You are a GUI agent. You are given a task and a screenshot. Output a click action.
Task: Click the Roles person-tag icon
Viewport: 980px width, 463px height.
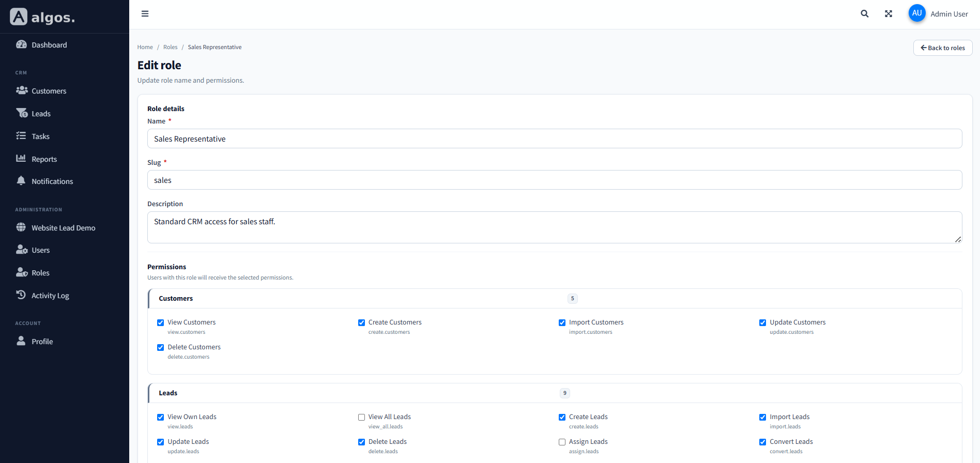click(22, 272)
